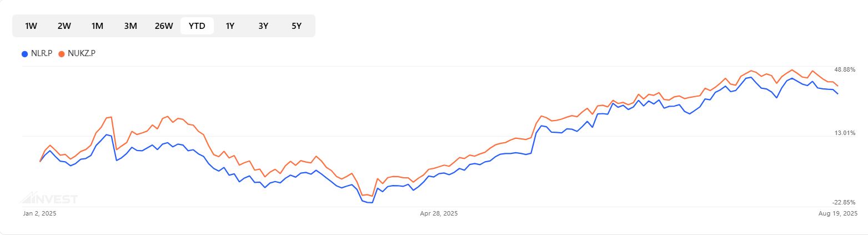Image resolution: width=868 pixels, height=235 pixels.
Task: Click the Jan 2, 2025 axis label
Action: click(x=40, y=213)
